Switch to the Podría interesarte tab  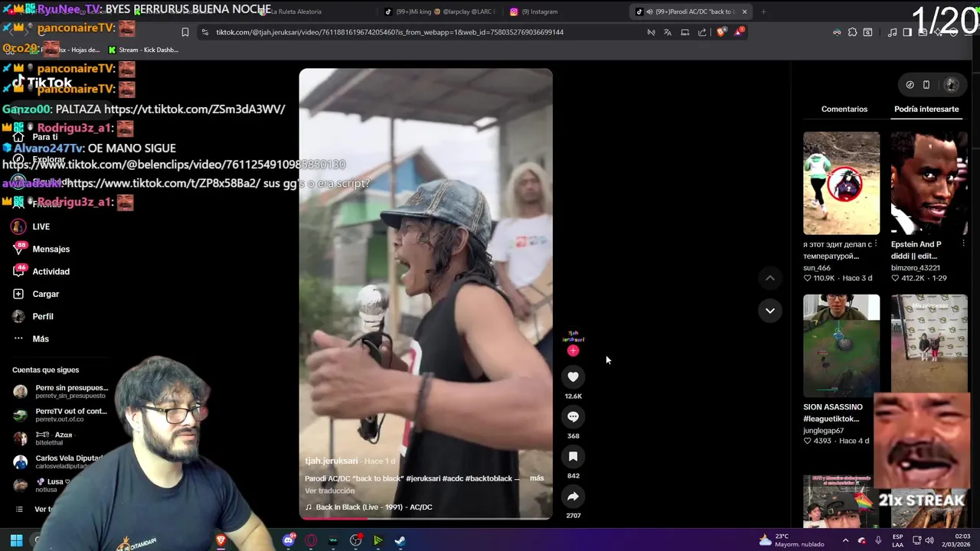[926, 109]
